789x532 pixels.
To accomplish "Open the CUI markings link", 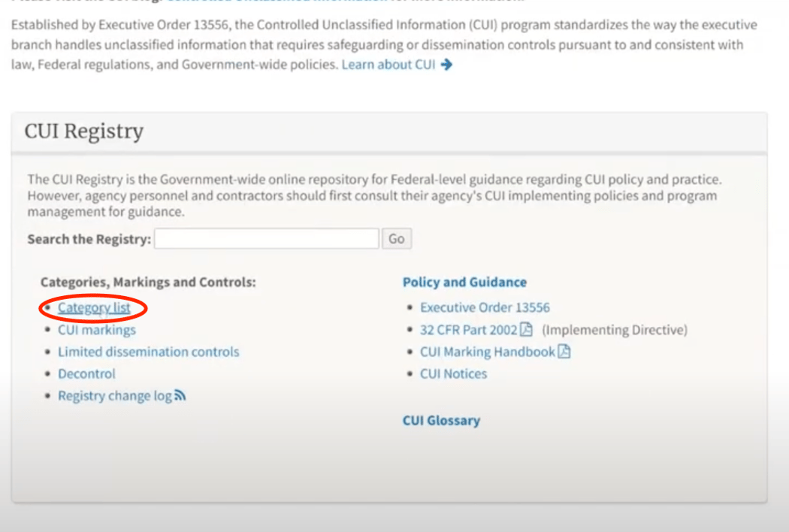I will click(x=97, y=329).
